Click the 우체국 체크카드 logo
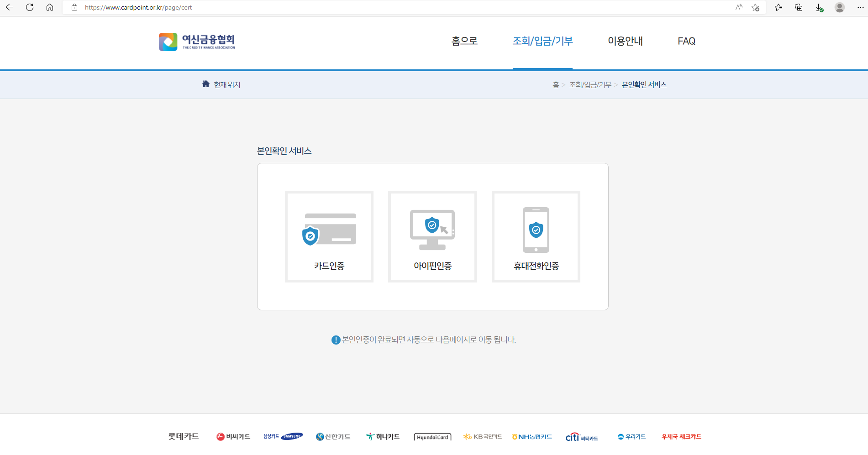 pyautogui.click(x=681, y=436)
